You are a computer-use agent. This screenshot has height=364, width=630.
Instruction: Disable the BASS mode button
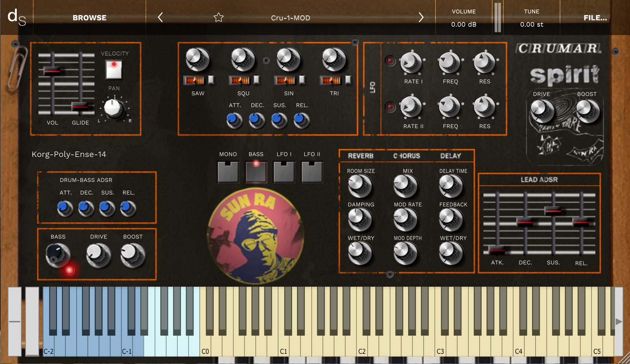pyautogui.click(x=256, y=172)
